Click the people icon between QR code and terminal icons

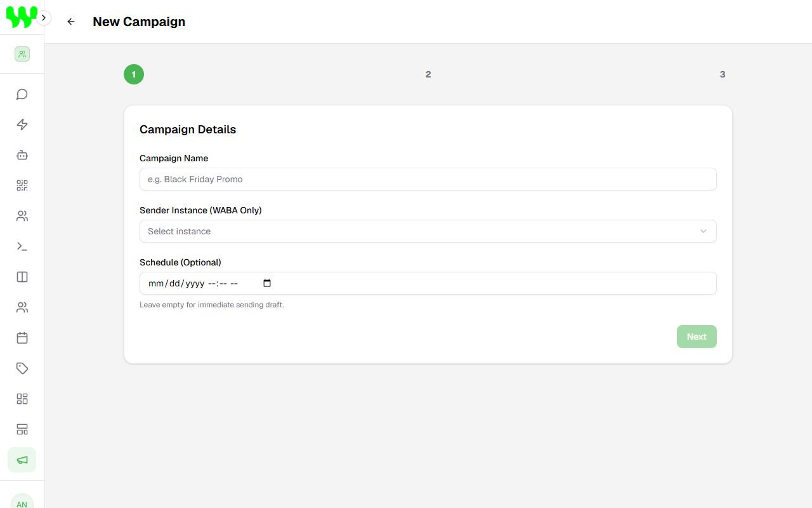pos(22,216)
